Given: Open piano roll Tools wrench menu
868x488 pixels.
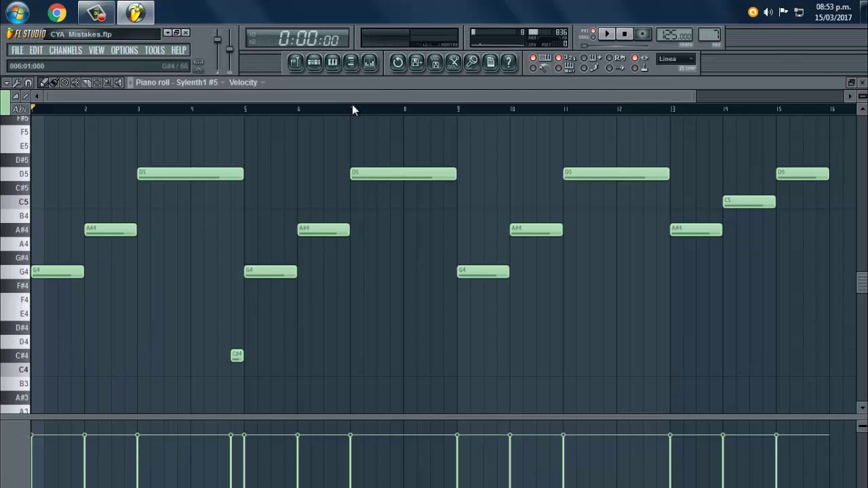Looking at the screenshot, I should tap(17, 83).
